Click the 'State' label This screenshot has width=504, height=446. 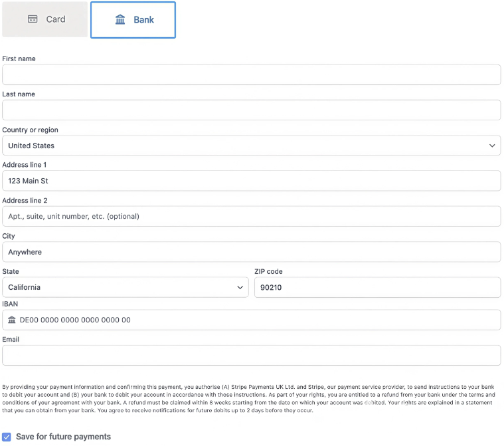point(11,272)
